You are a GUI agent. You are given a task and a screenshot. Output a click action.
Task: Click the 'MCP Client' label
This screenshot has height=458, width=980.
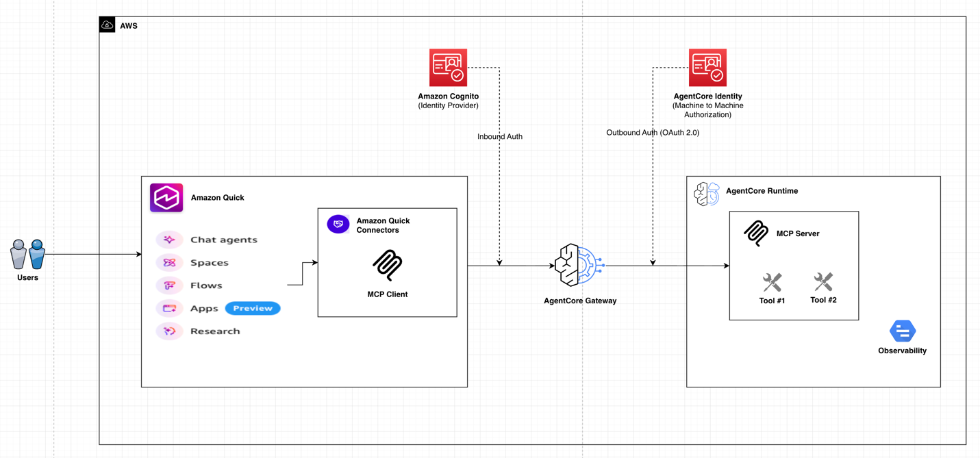pos(388,294)
